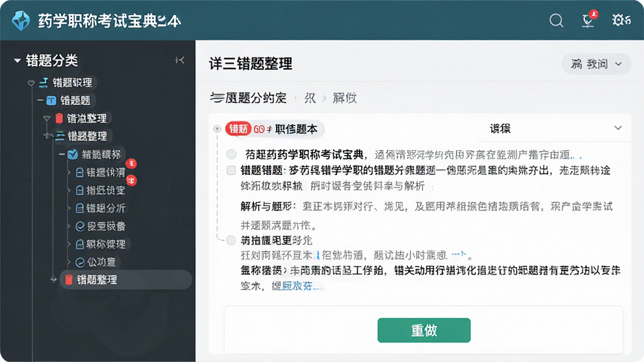Click the blue dots ending the first option line
The width and height of the screenshot is (644, 362).
coord(577,156)
